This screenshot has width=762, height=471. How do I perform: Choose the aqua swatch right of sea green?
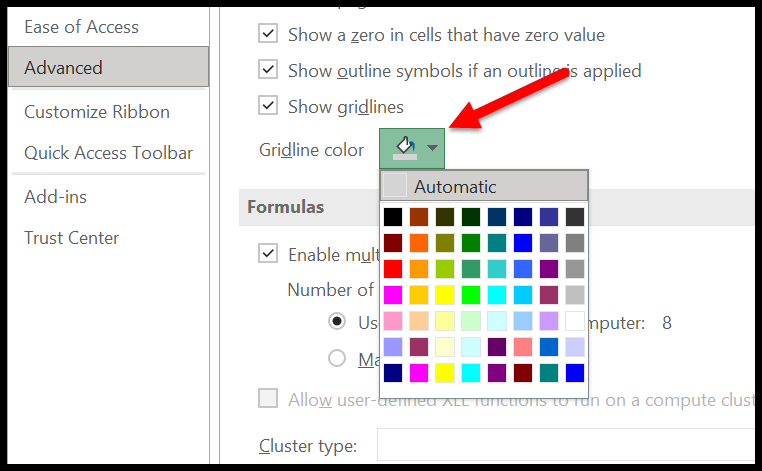497,269
